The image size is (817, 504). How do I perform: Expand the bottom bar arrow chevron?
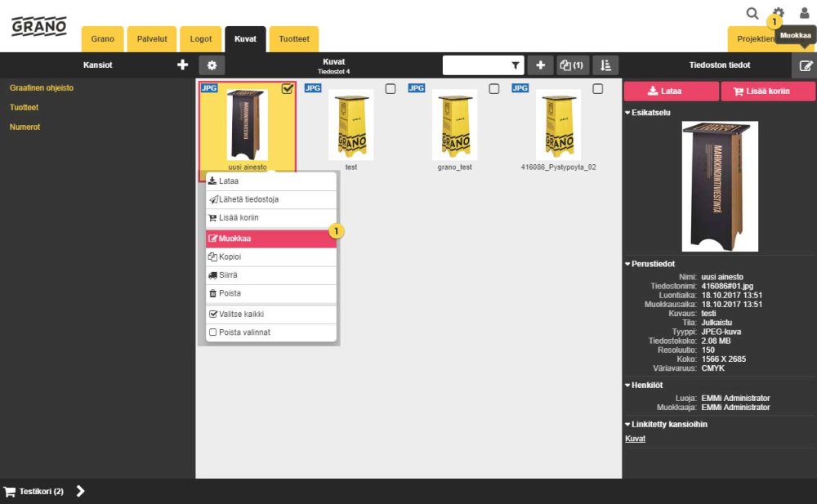80,491
